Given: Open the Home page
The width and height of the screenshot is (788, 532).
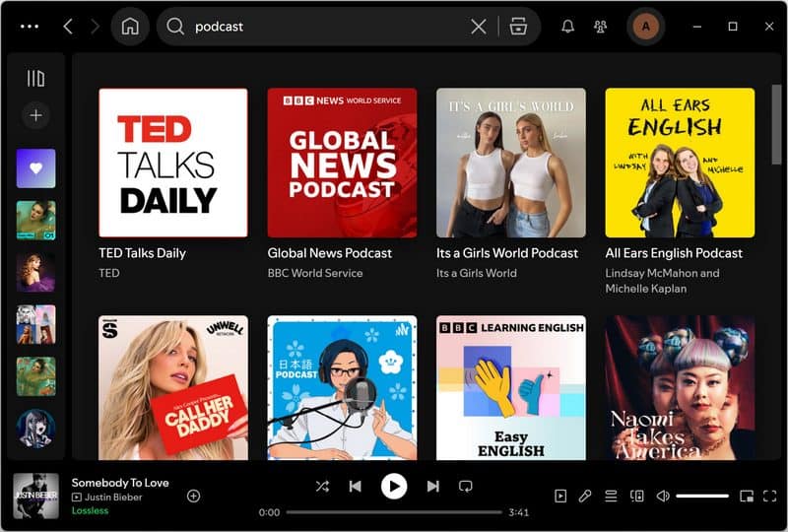Looking at the screenshot, I should [130, 27].
